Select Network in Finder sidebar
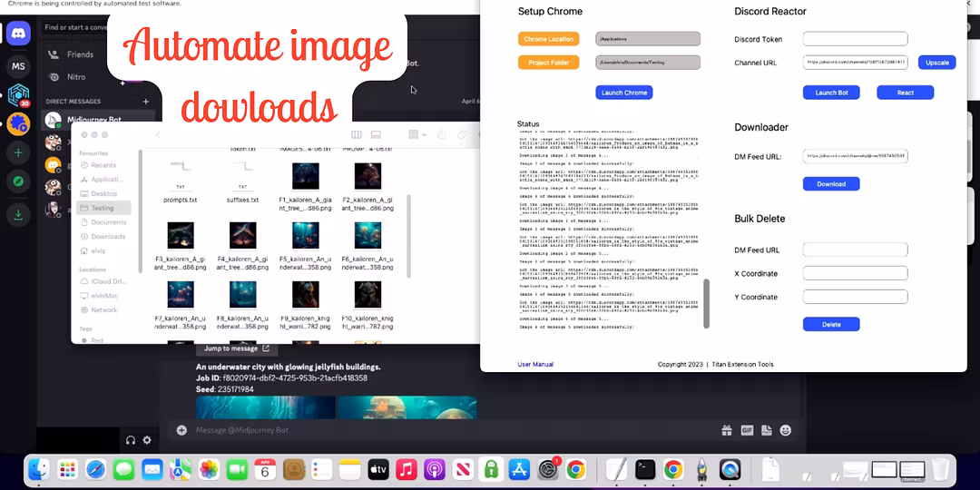The width and height of the screenshot is (980, 490). (x=103, y=310)
